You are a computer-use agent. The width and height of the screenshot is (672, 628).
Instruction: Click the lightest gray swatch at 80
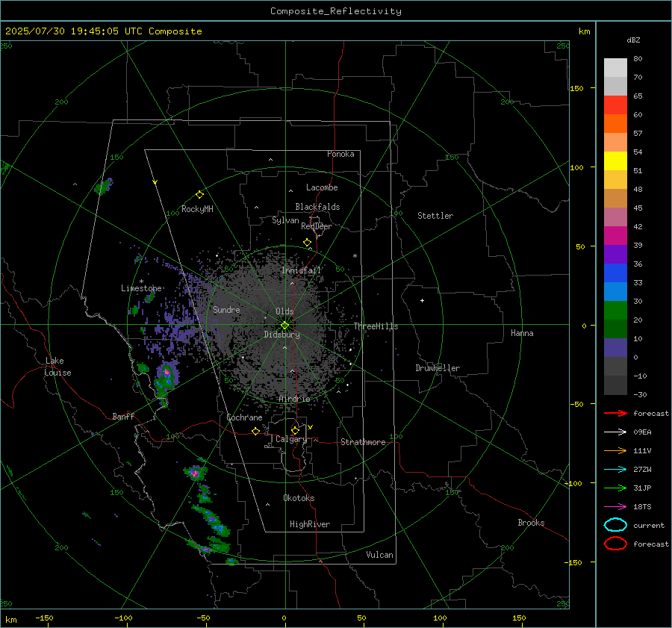pos(615,68)
